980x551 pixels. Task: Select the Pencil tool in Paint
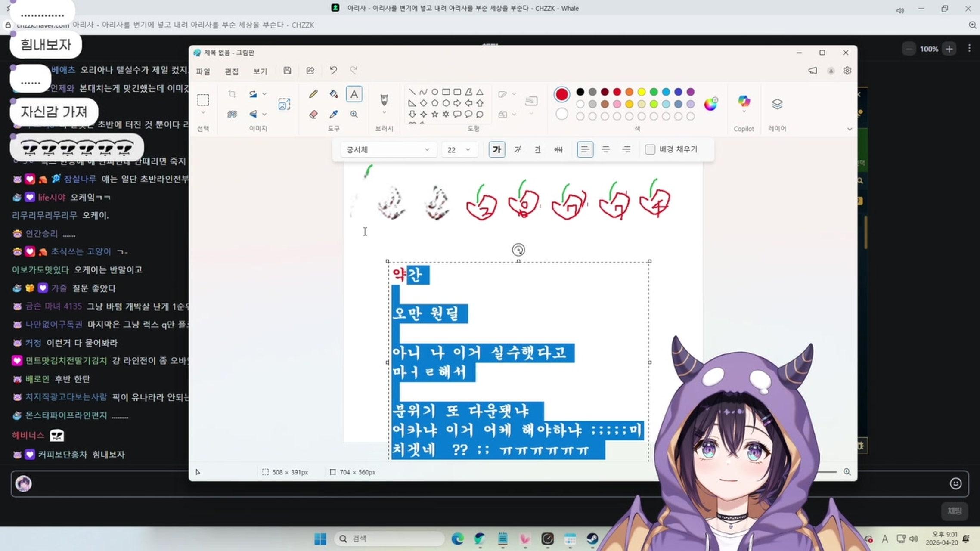[x=313, y=94]
